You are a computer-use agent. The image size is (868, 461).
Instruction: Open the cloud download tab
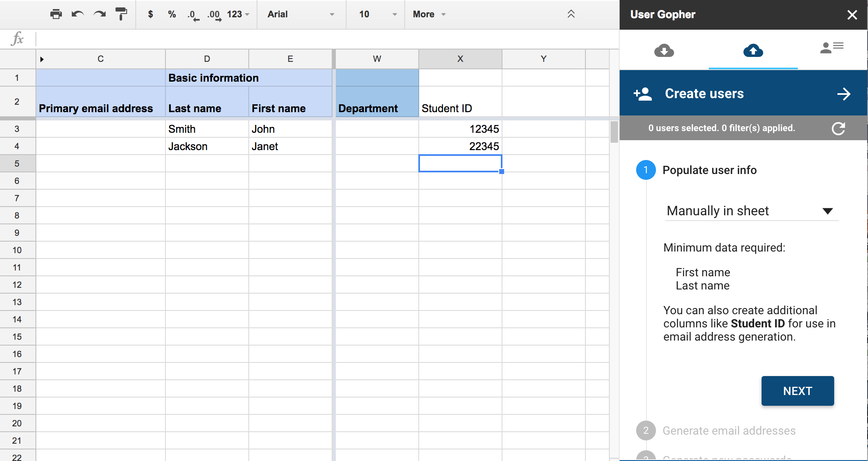(x=664, y=50)
